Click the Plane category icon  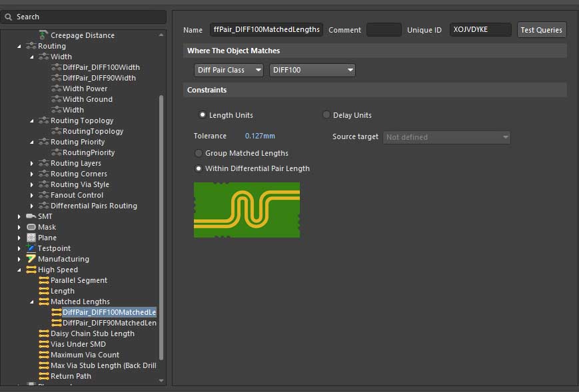(x=31, y=238)
